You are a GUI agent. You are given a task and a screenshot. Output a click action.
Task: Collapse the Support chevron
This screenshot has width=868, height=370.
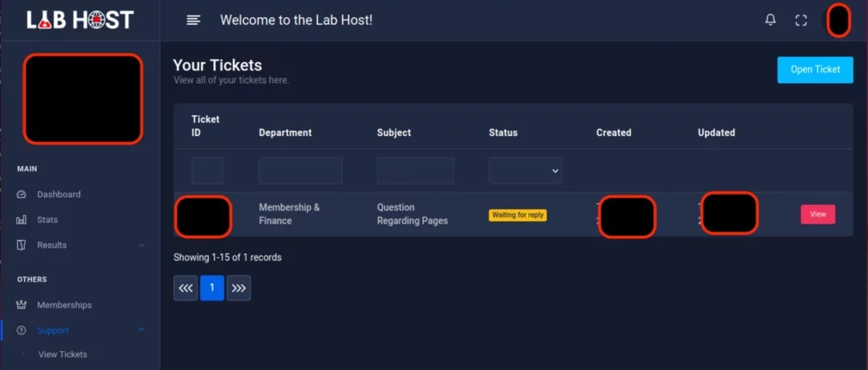pyautogui.click(x=142, y=330)
